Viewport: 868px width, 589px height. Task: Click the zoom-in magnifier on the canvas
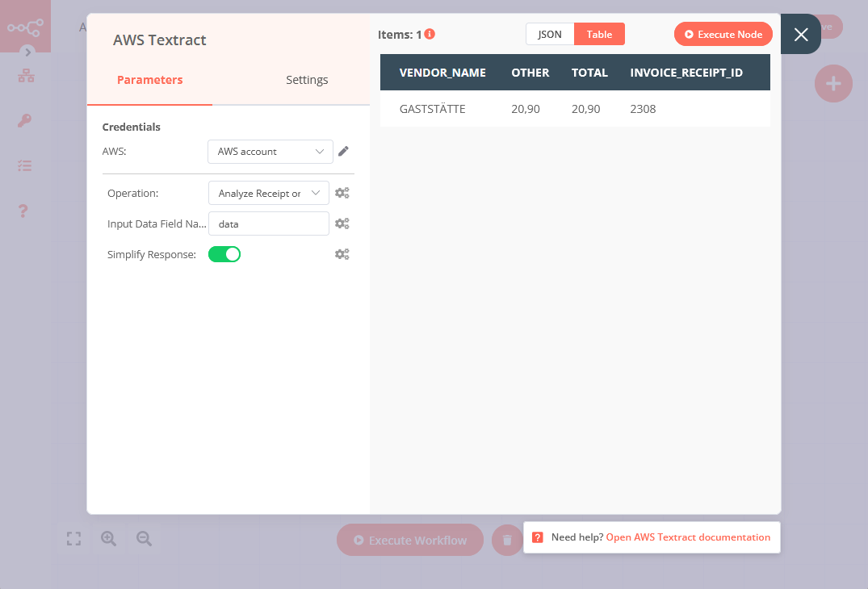pos(108,538)
